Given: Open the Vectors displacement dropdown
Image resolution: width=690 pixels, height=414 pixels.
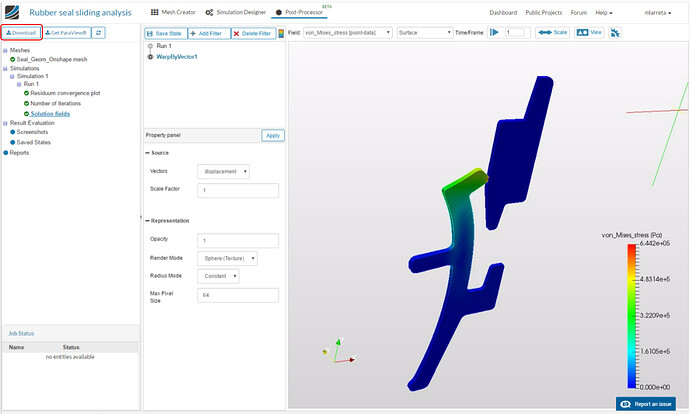Looking at the screenshot, I should click(x=224, y=171).
